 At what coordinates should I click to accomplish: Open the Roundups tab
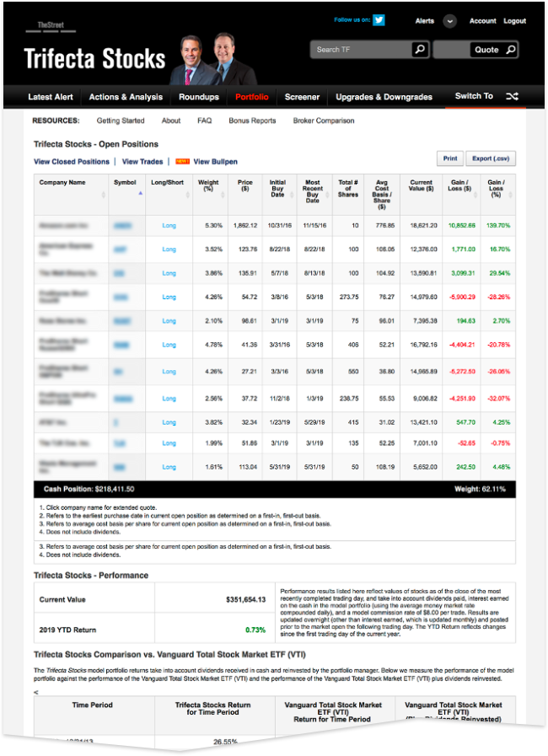[199, 97]
